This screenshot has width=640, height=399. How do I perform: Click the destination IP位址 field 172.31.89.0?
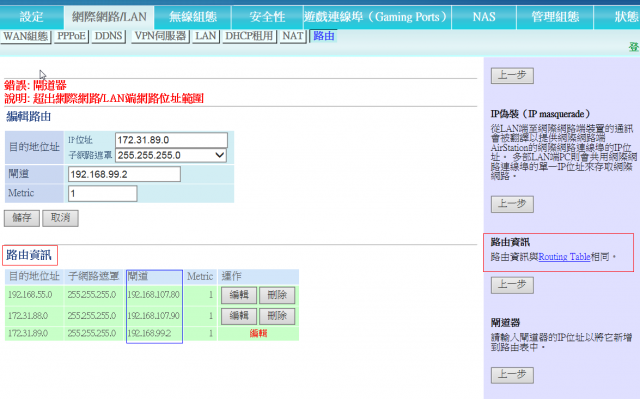click(x=171, y=140)
